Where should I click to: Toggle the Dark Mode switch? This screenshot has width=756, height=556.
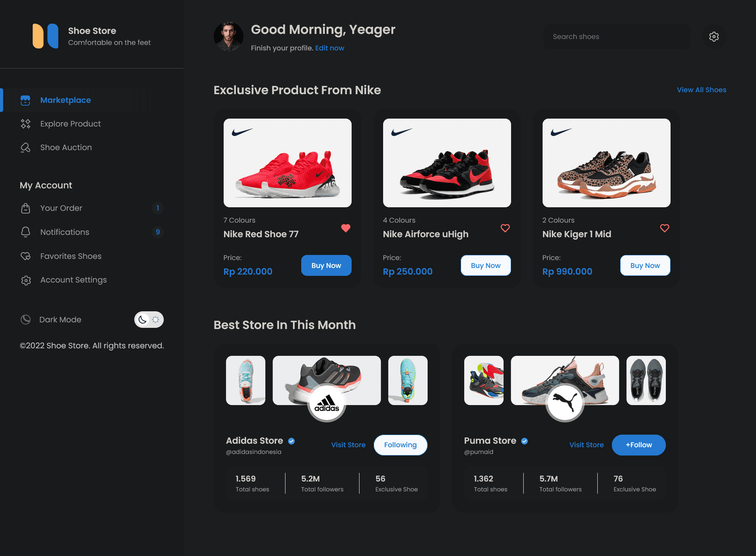point(149,320)
